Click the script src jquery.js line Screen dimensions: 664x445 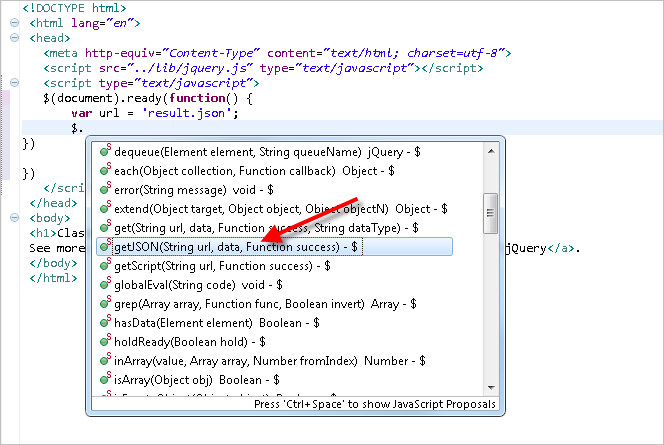tap(263, 68)
